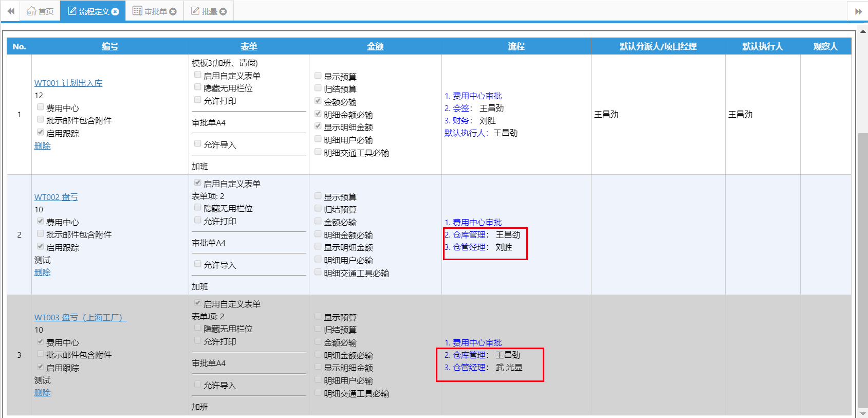Toggle 金额必输 checkbox in WT001 row
The width and height of the screenshot is (868, 418).
[318, 101]
